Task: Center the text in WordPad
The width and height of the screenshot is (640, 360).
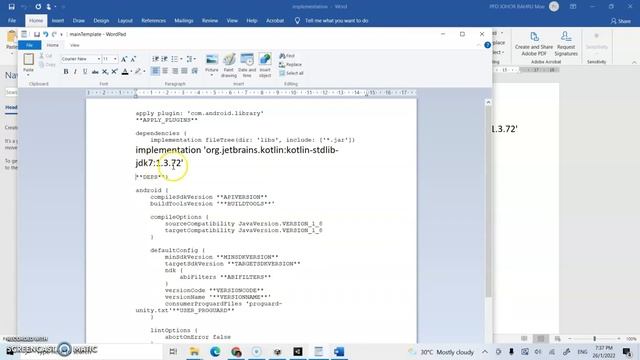Action: [x=165, y=71]
